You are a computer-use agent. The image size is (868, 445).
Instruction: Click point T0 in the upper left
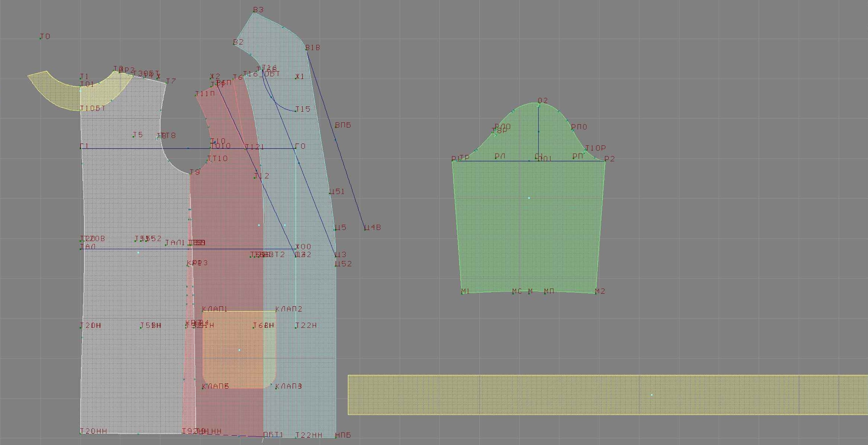(x=41, y=38)
